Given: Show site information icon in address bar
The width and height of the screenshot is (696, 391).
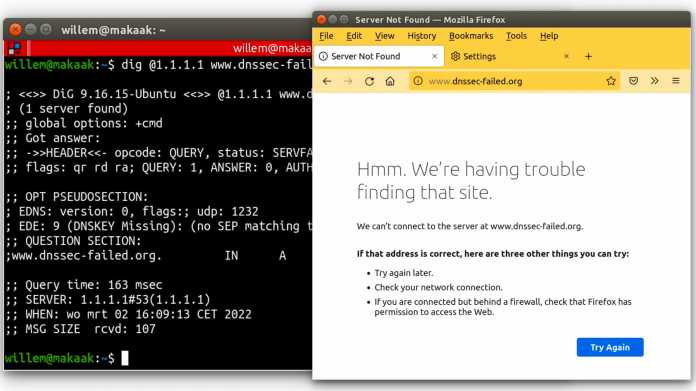Looking at the screenshot, I should (418, 81).
